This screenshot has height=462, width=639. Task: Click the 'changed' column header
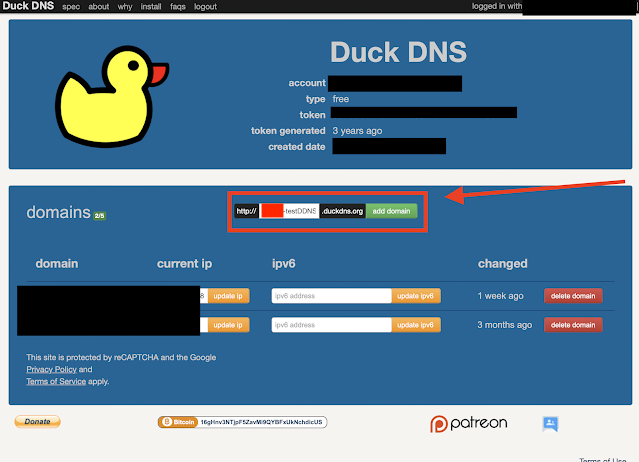(502, 264)
